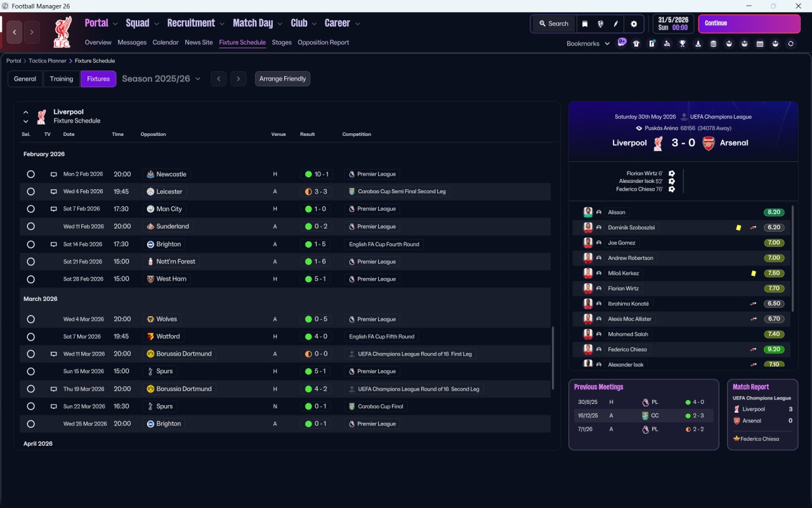This screenshot has height=508, width=812.
Task: Click the stacked coins bookmark icon
Action: pyautogui.click(x=714, y=44)
